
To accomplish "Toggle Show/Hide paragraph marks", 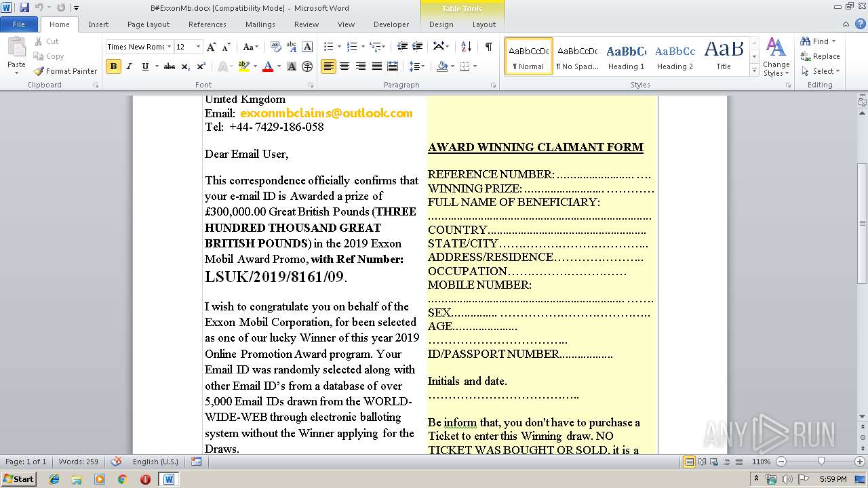I will (488, 47).
